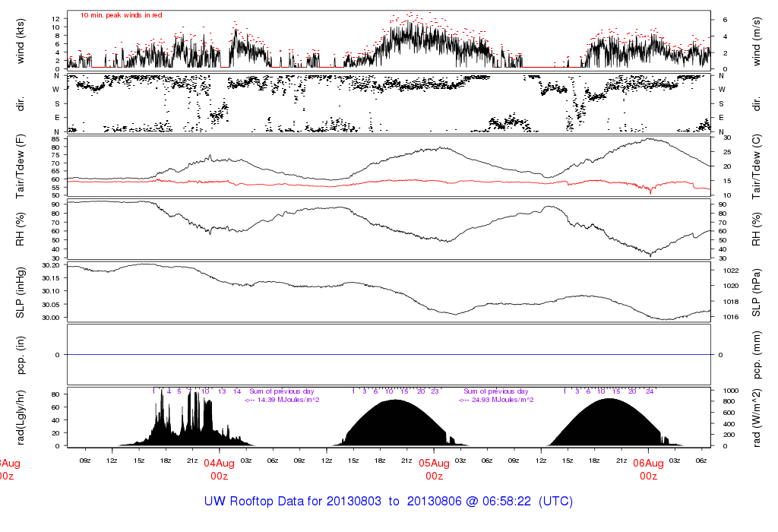Click the "600" radiation tick value

(x=729, y=413)
